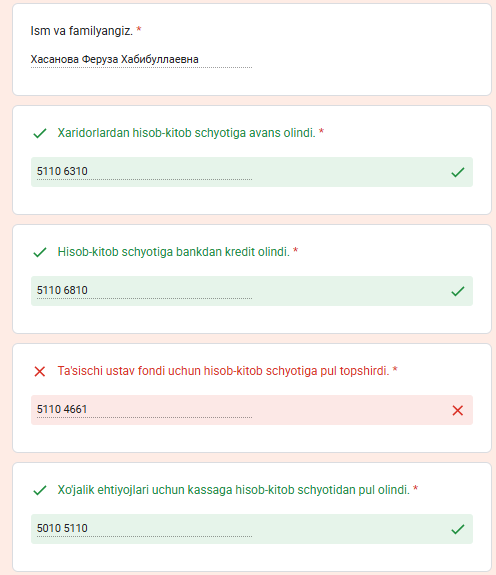Click red cross beside Ta'sischi ustav fondi question
Screen dimensions: 496x575
[x=40, y=371]
